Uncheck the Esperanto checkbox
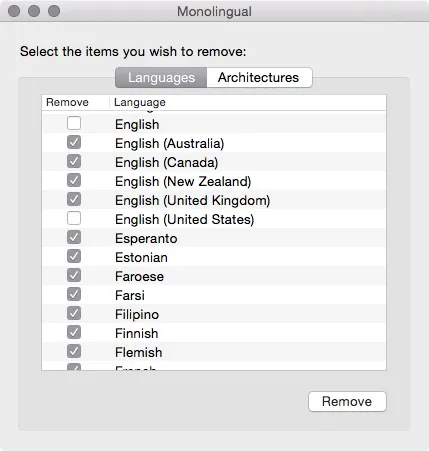 (x=74, y=237)
